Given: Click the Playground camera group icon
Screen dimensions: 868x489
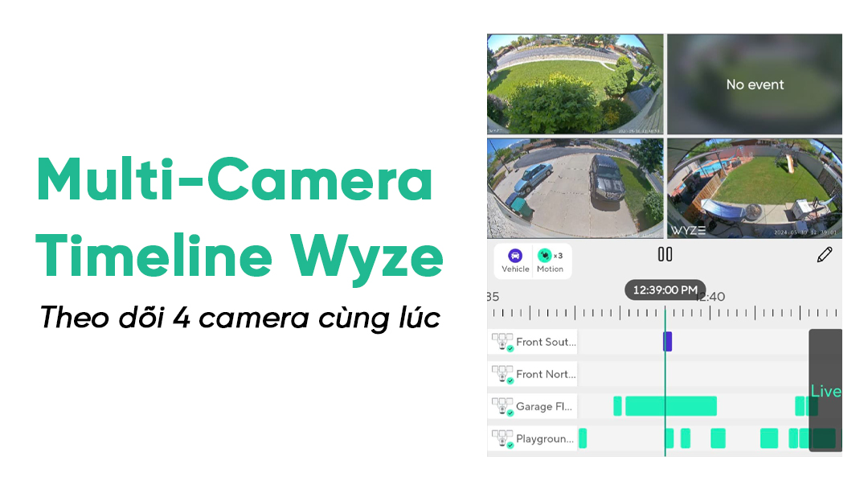Looking at the screenshot, I should click(x=502, y=438).
